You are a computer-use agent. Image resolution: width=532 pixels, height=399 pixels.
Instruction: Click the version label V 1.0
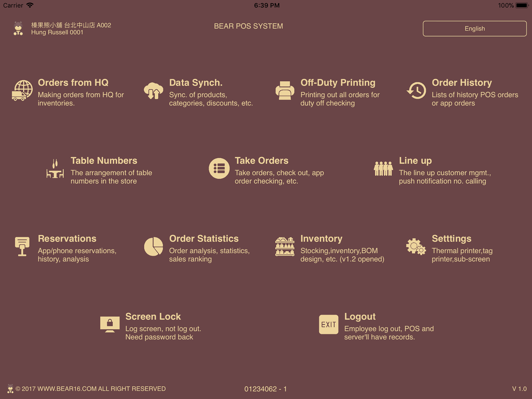[519, 389]
